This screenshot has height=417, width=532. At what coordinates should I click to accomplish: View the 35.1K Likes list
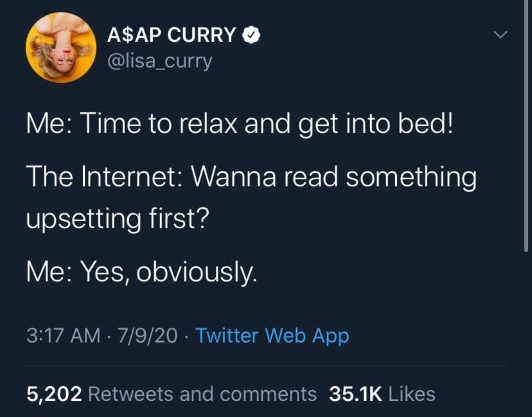[381, 394]
